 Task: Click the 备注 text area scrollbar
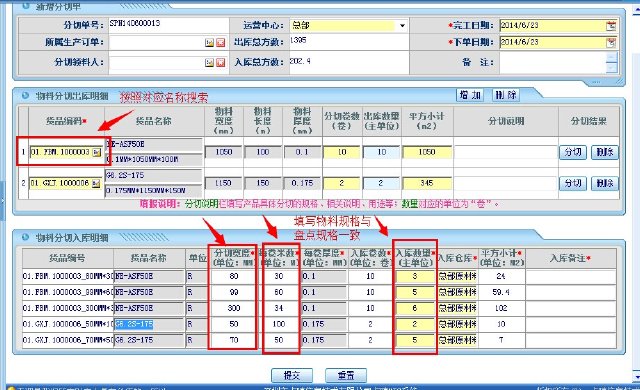(x=611, y=62)
